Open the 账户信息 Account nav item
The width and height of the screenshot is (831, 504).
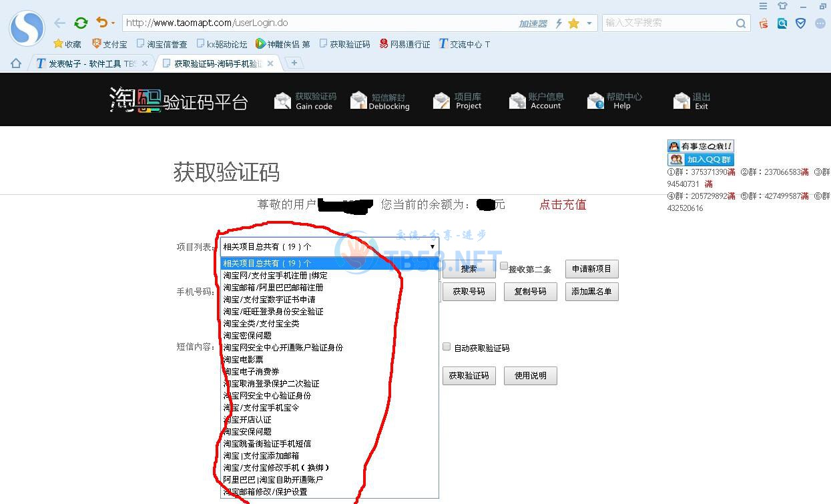point(536,101)
